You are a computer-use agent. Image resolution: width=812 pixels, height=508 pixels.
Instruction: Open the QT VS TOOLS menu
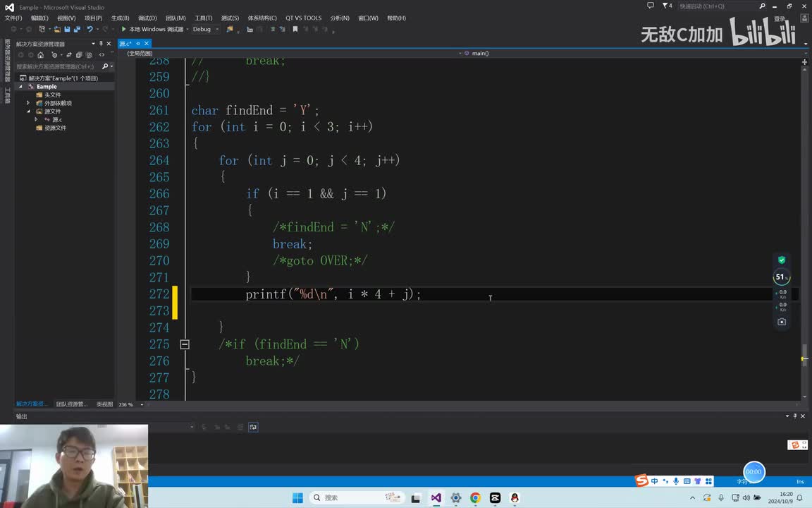click(304, 18)
